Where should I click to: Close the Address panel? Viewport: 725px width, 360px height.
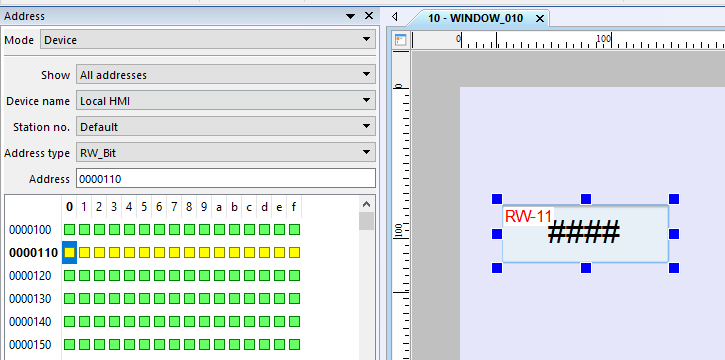coord(369,16)
